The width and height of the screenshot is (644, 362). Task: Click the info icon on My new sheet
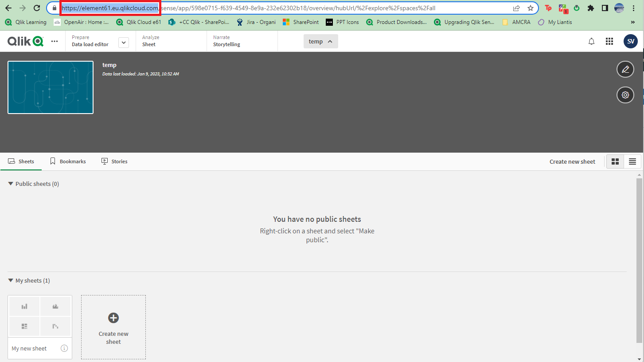pos(64,348)
